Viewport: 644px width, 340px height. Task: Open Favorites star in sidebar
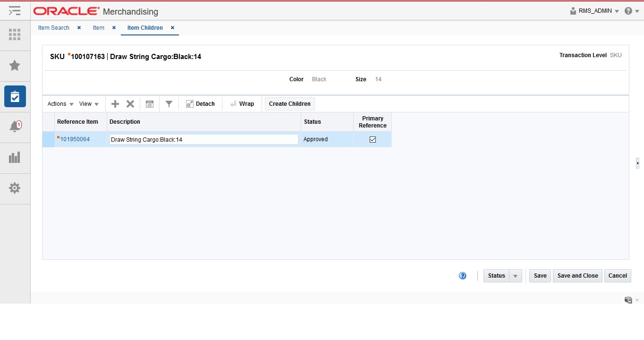click(x=15, y=66)
